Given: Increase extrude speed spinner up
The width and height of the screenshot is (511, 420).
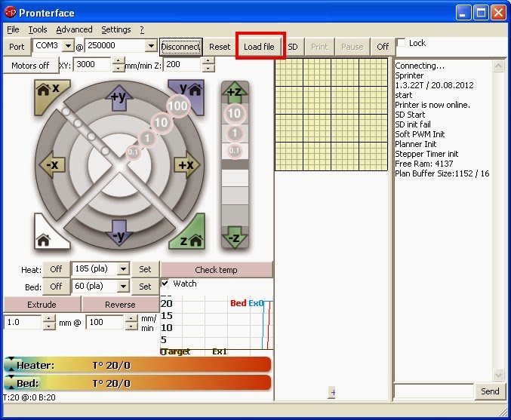Looking at the screenshot, I should 131,318.
